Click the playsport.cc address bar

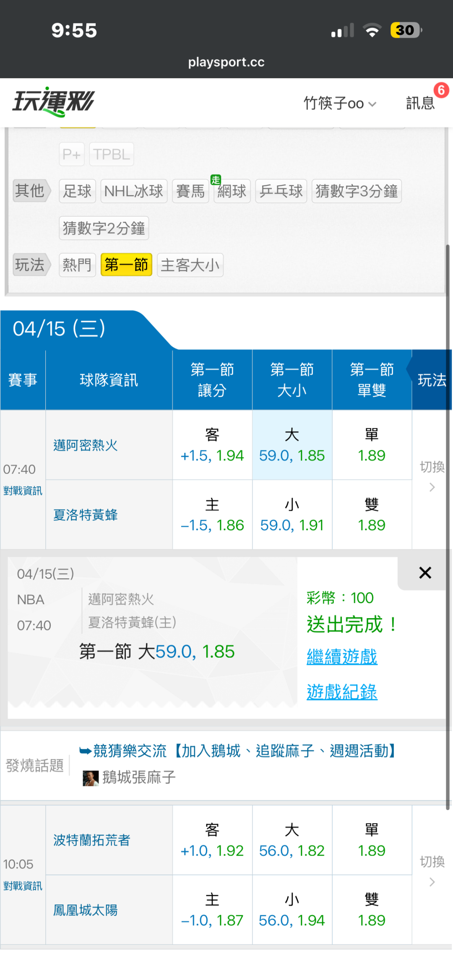click(x=226, y=62)
